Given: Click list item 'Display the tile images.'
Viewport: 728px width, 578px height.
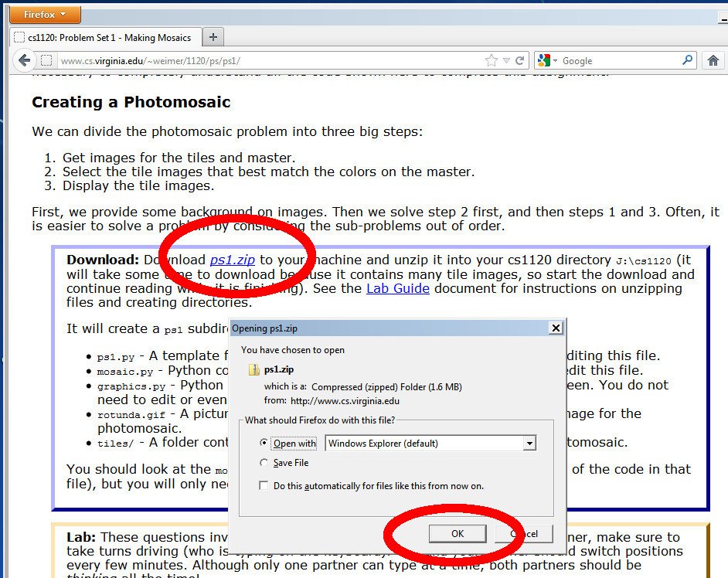Looking at the screenshot, I should 138,185.
